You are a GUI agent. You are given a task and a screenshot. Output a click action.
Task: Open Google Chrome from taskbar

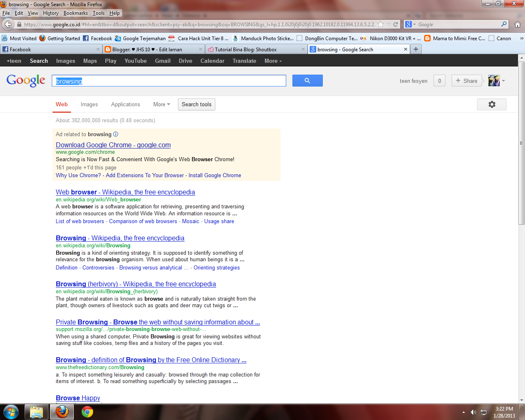(87, 412)
